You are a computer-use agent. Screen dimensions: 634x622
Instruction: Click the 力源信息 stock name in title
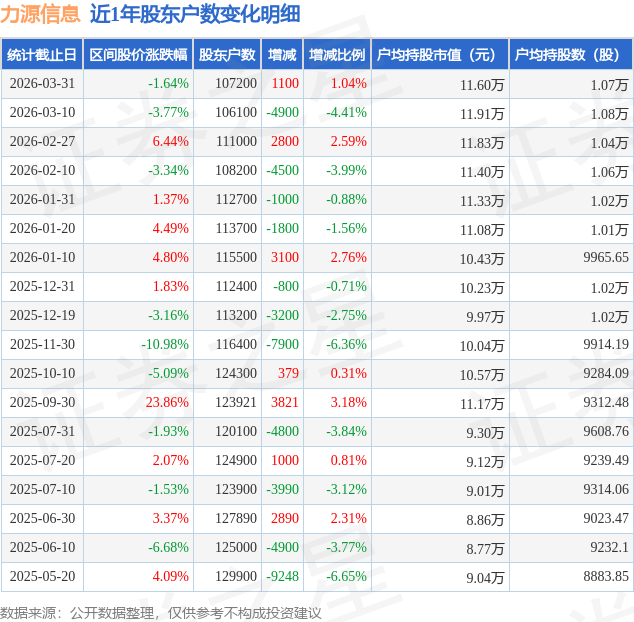pos(40,14)
